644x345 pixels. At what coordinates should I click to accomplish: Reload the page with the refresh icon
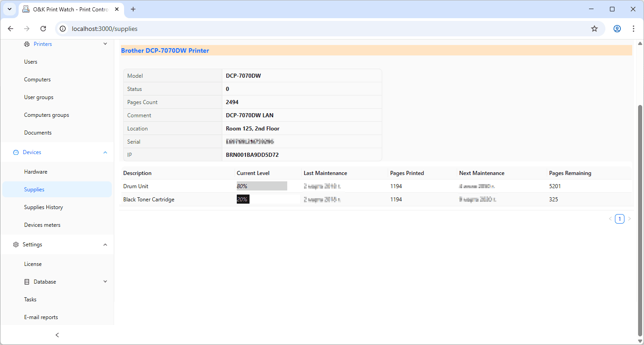click(43, 28)
